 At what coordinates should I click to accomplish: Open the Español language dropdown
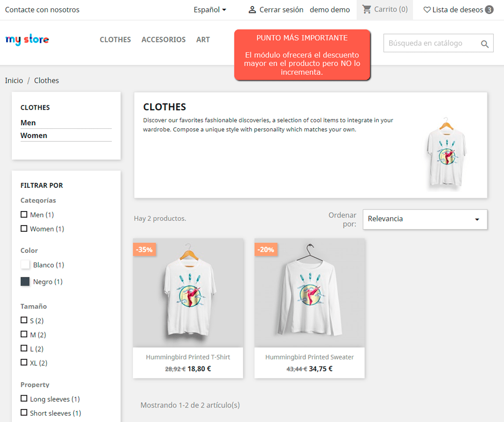tap(210, 10)
